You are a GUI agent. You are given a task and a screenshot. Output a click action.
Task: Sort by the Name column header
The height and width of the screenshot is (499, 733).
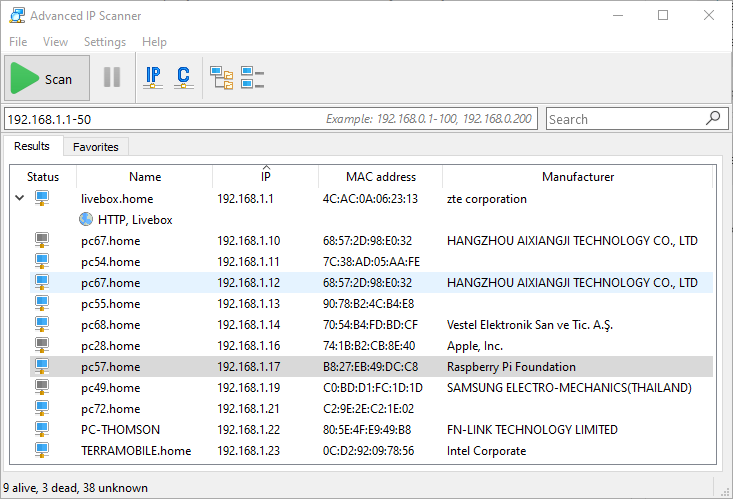point(145,177)
